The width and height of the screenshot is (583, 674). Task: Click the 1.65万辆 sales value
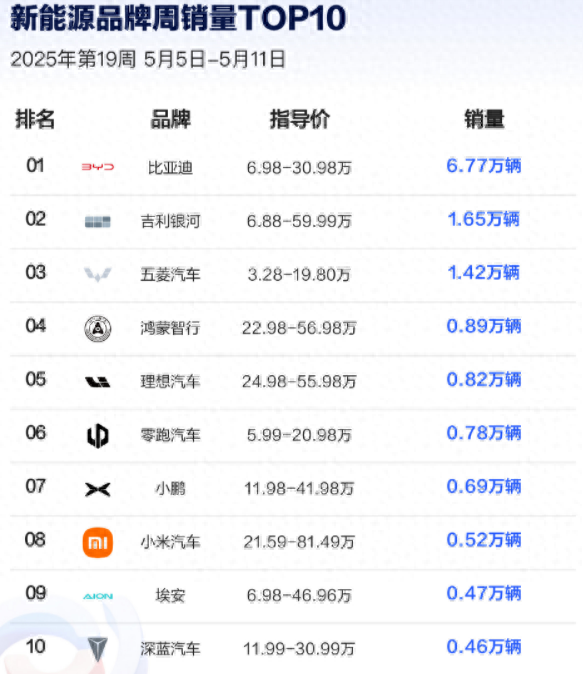484,219
